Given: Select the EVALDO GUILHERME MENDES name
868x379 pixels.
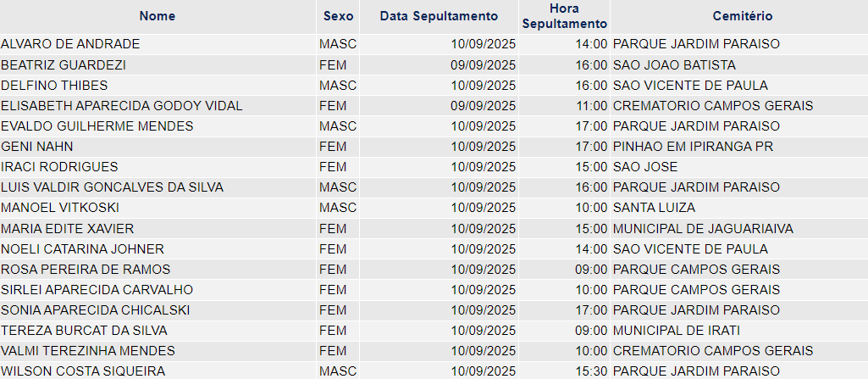Looking at the screenshot, I should coord(97,126).
